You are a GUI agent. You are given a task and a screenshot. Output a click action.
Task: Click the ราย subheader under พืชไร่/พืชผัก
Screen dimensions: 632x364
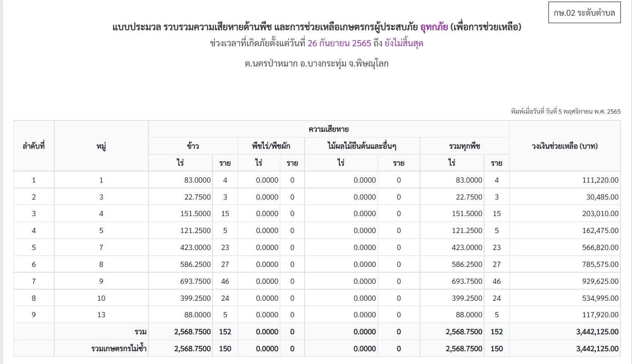pyautogui.click(x=292, y=163)
